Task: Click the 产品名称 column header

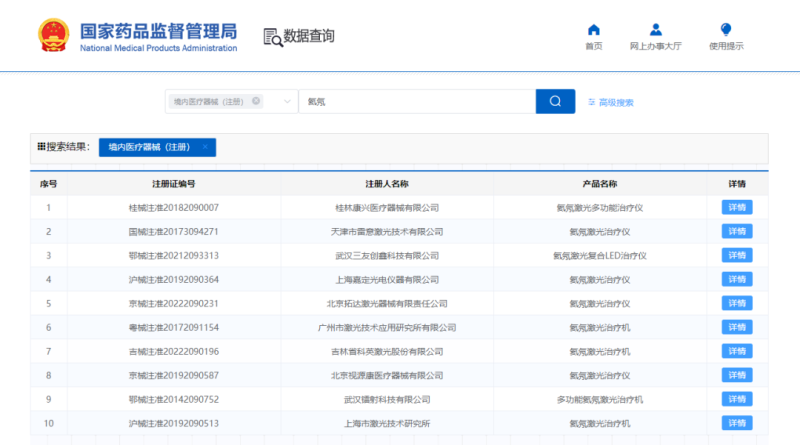Action: (x=600, y=184)
